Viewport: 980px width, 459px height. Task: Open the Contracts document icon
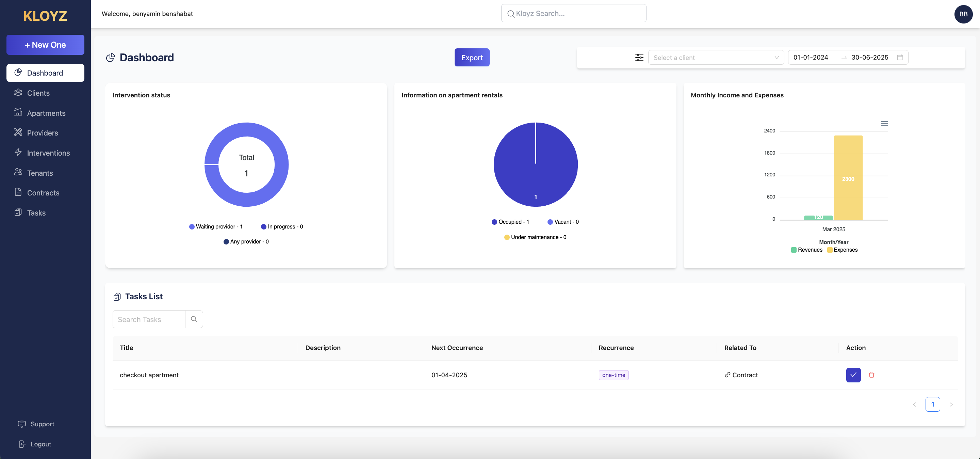point(18,193)
